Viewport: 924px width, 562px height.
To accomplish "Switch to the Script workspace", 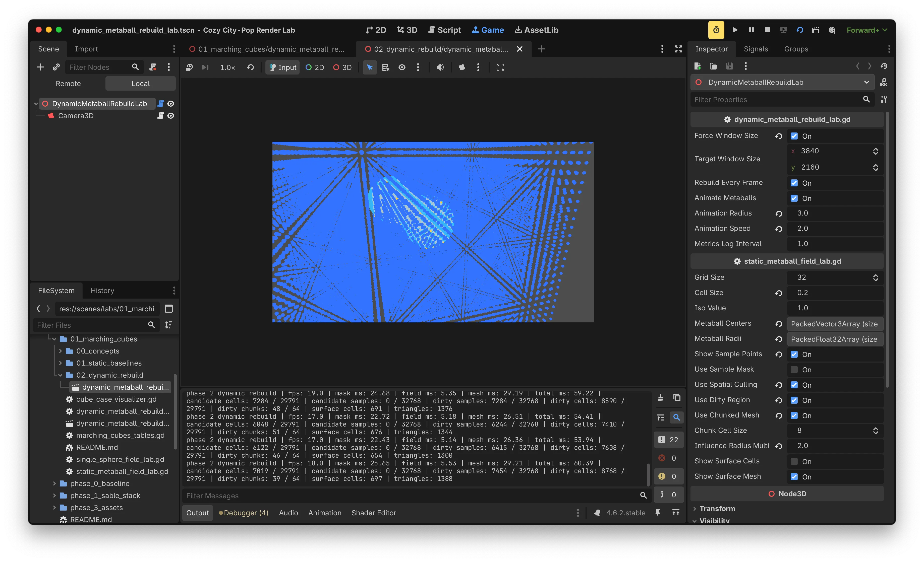I will [x=445, y=30].
